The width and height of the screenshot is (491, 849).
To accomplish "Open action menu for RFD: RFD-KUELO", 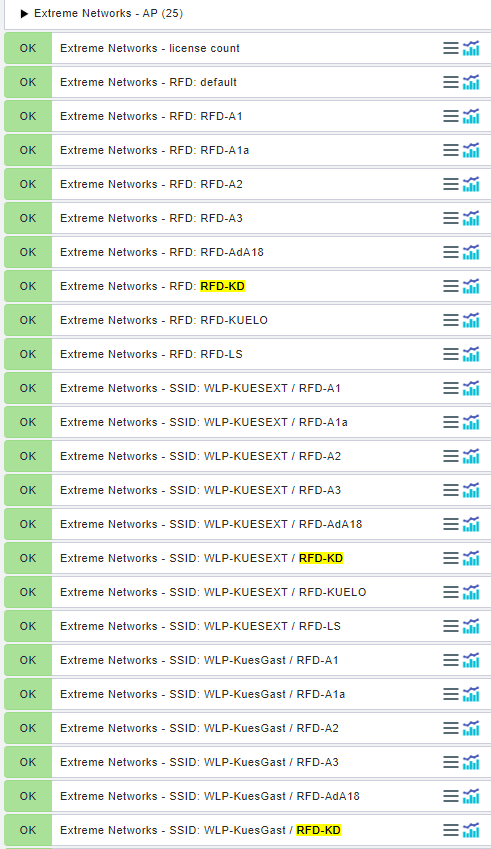I will click(x=450, y=320).
